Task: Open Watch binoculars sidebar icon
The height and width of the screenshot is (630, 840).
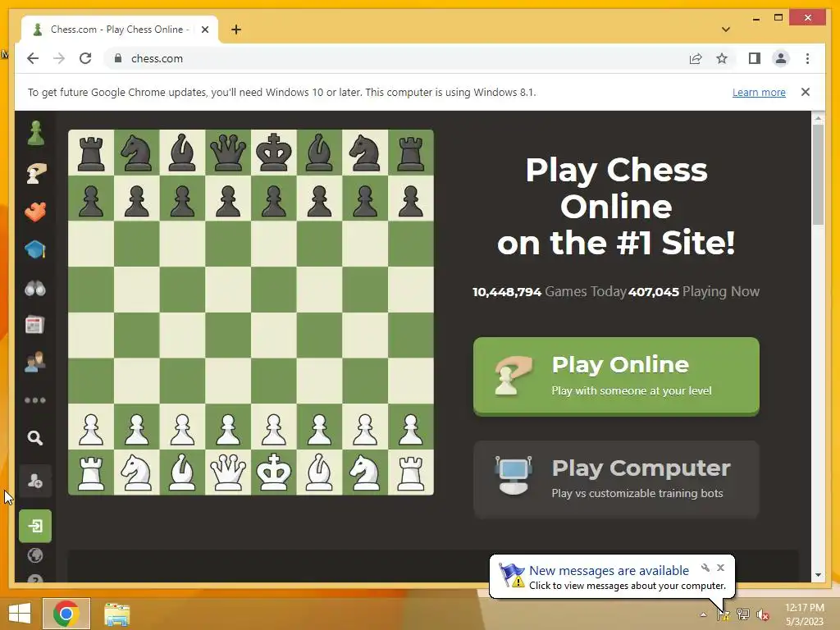Action: (35, 288)
